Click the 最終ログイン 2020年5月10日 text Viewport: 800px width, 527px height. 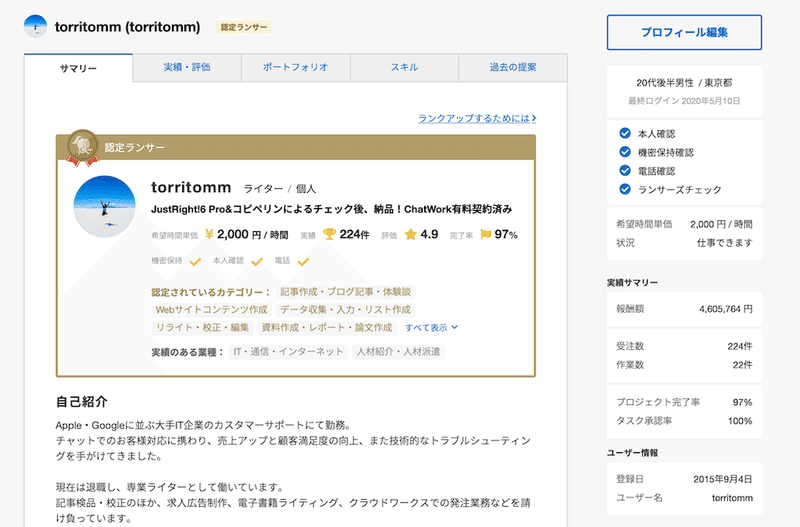pyautogui.click(x=684, y=101)
